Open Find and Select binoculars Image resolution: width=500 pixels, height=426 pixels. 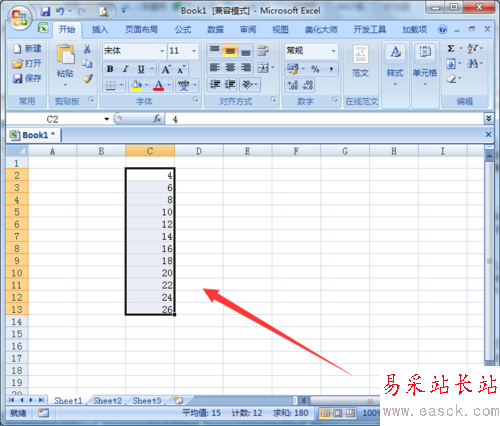472,63
